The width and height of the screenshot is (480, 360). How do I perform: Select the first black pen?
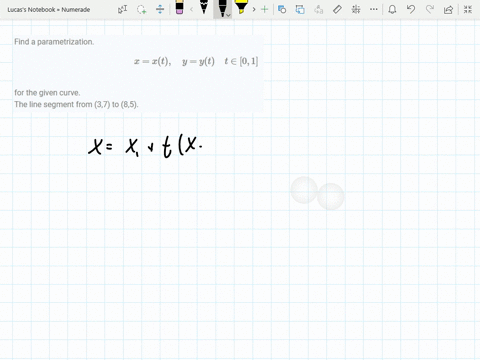204,7
